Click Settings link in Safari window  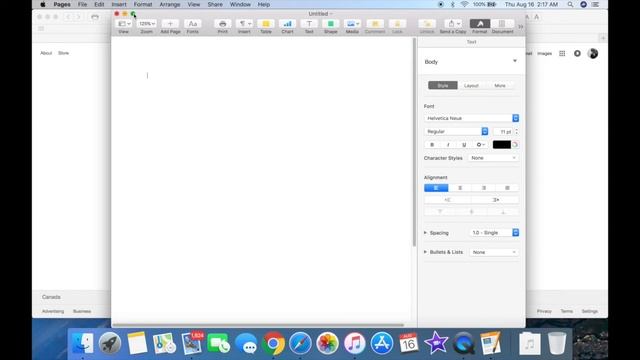click(x=589, y=311)
